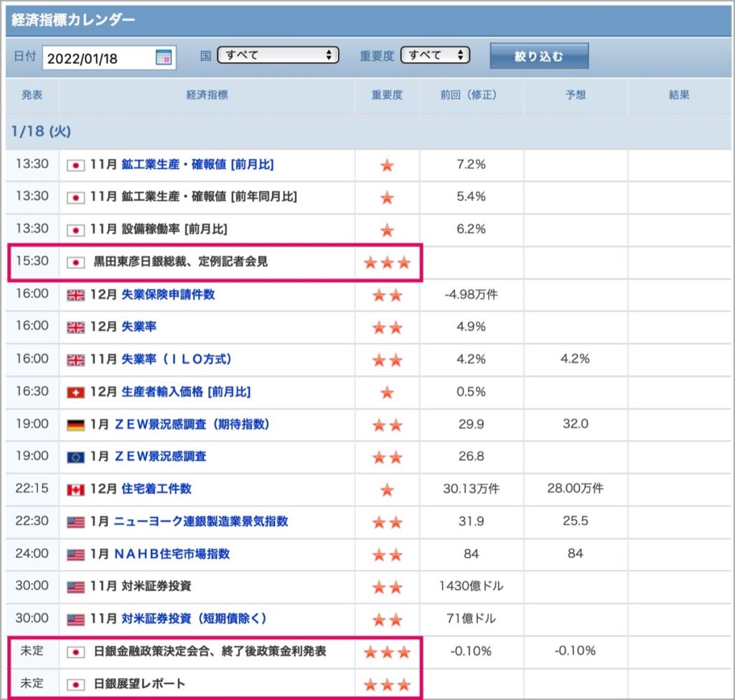
Task: Open the 国 country dropdown
Action: coord(278,55)
